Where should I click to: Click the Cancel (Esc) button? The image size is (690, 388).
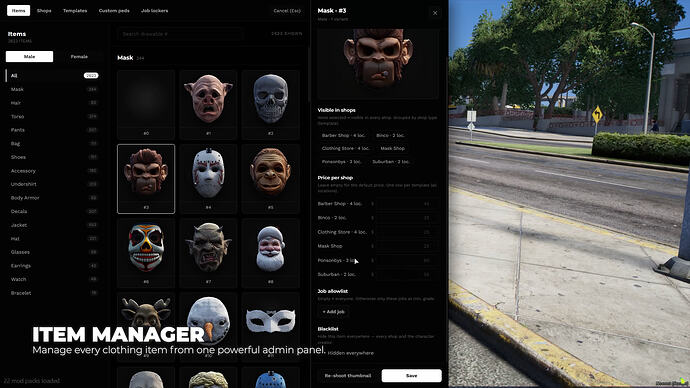click(x=287, y=11)
